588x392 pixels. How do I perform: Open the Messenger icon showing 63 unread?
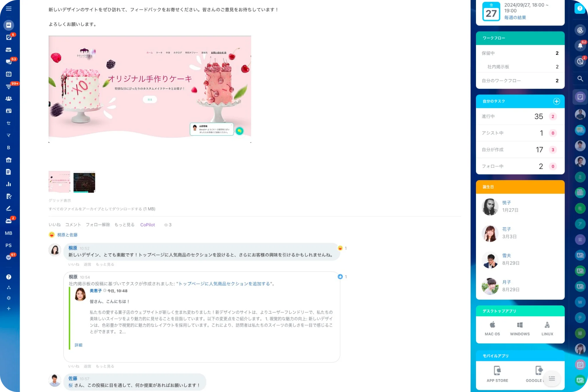click(x=9, y=61)
